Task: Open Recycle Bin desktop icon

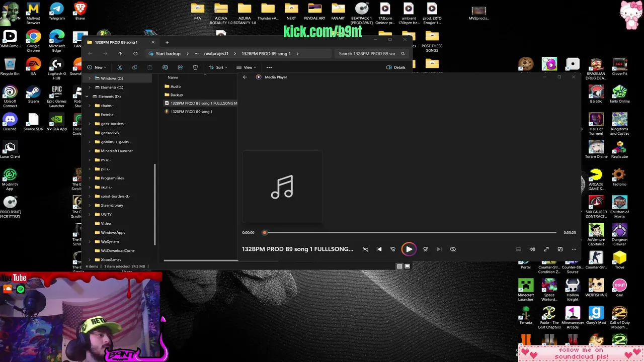Action: tap(10, 67)
